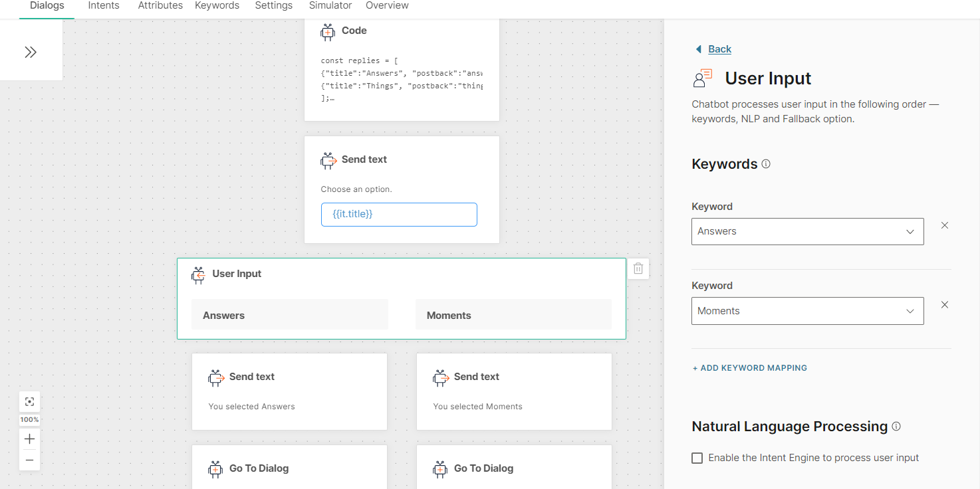The image size is (980, 489).
Task: Expand the collapsed sidebar with double chevron
Action: pos(31,52)
